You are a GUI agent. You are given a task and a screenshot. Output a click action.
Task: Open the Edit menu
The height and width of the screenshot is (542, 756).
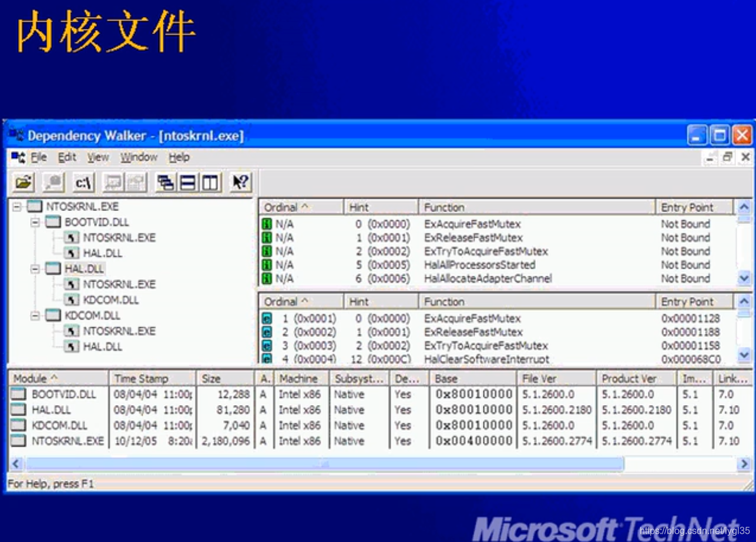point(67,157)
